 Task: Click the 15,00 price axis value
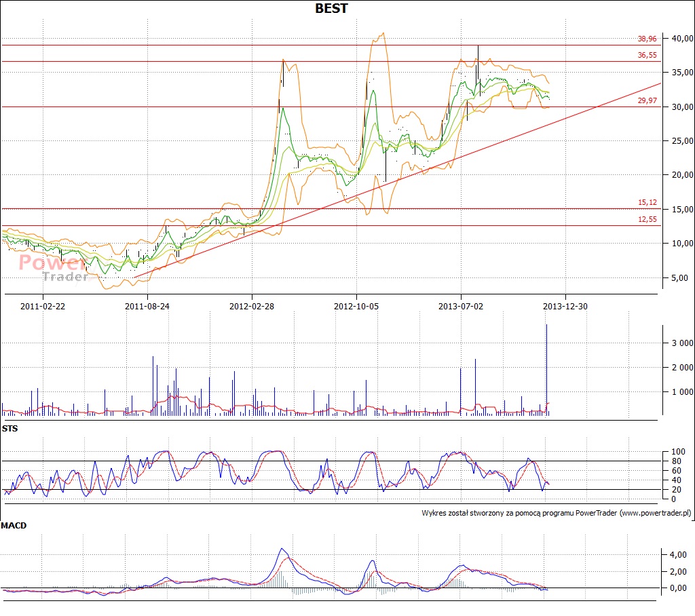pos(682,209)
